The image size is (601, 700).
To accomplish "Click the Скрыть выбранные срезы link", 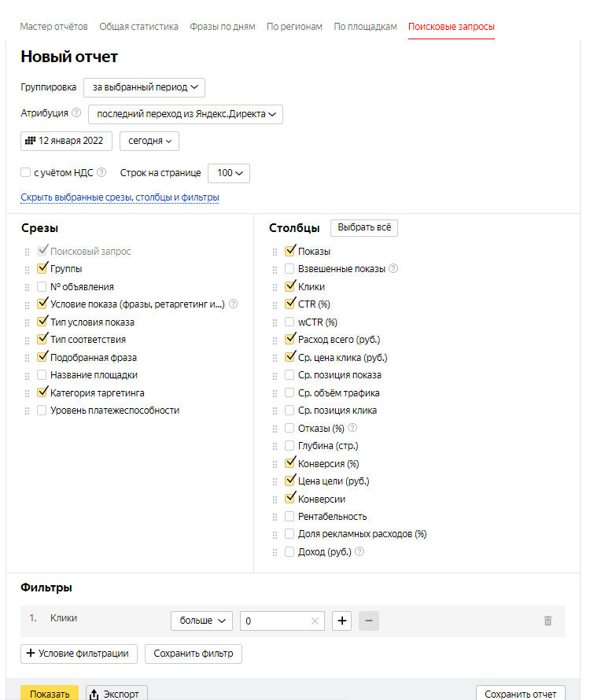I will click(x=120, y=197).
